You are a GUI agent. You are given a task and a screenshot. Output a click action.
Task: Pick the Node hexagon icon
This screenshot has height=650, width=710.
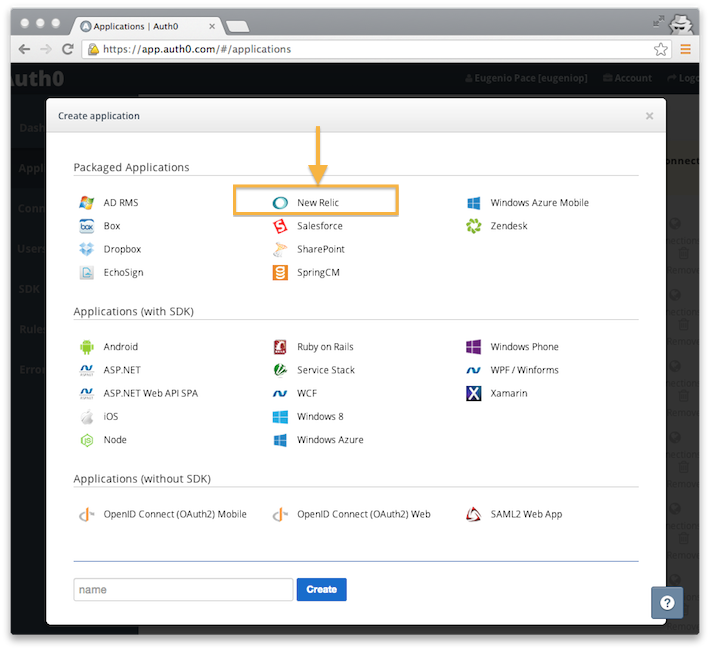tap(86, 439)
